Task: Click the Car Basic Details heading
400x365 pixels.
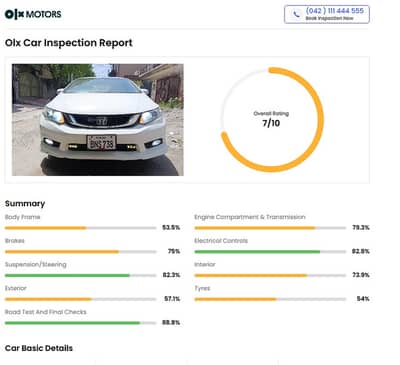Action: (39, 348)
